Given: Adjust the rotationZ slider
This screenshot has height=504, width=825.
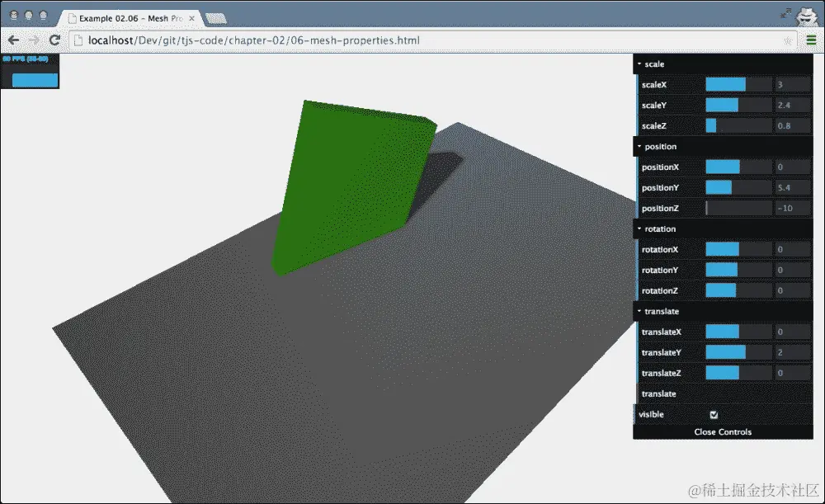Looking at the screenshot, I should (x=738, y=290).
